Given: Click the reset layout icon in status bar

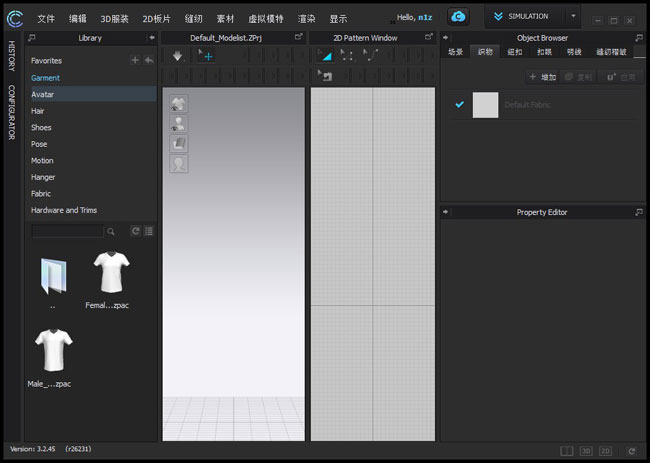Looking at the screenshot, I should (x=631, y=451).
